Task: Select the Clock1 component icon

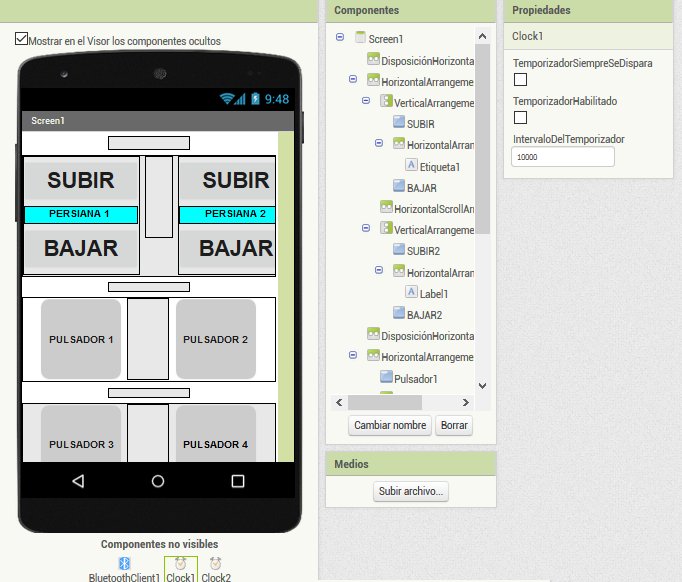Action: pyautogui.click(x=180, y=564)
